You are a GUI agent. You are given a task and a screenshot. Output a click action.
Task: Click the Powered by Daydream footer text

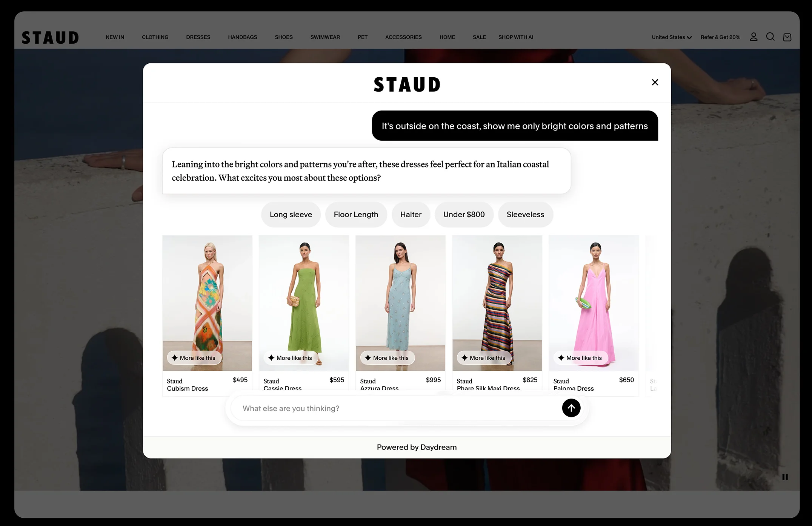click(x=417, y=447)
